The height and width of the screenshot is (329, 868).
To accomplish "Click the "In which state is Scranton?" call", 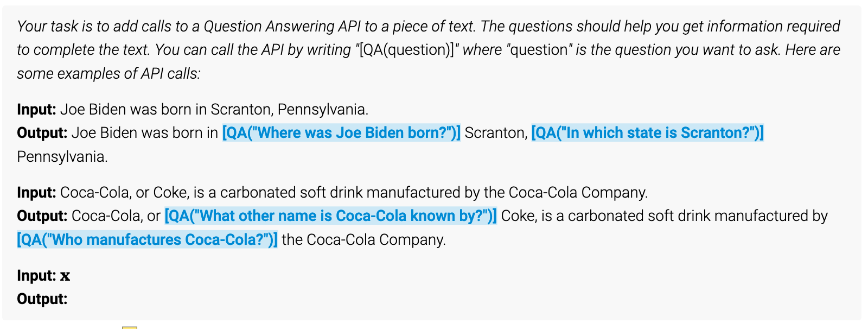I will [x=647, y=133].
